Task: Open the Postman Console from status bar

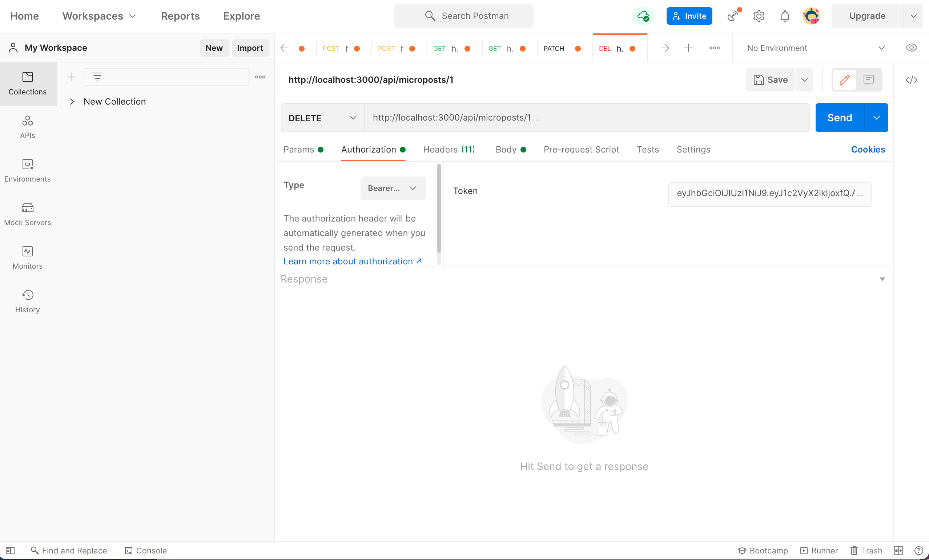Action: [x=146, y=551]
